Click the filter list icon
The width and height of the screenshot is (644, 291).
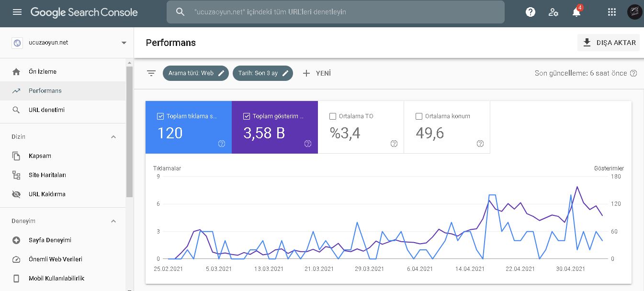pos(151,73)
